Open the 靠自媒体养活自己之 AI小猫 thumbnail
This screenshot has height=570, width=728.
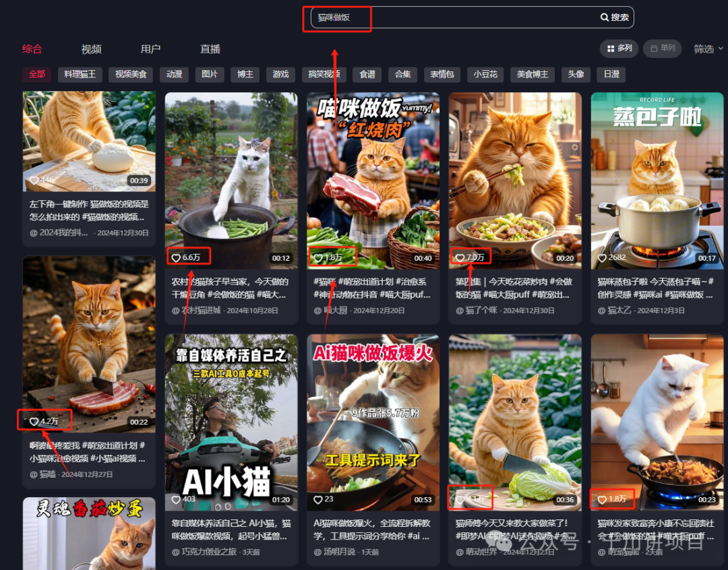coord(231,422)
